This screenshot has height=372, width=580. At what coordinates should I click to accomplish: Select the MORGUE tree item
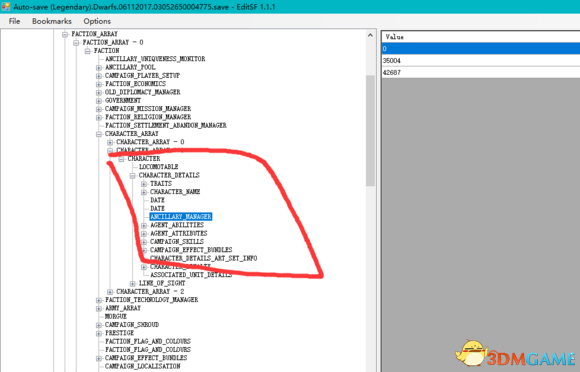tap(116, 317)
